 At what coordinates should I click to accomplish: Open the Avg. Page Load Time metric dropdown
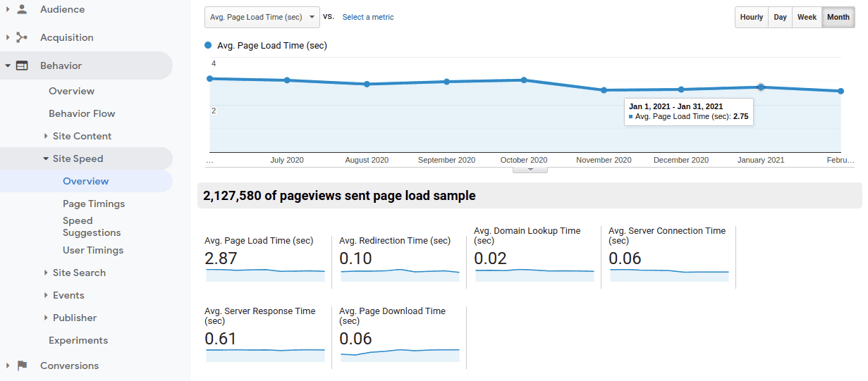[x=262, y=18]
